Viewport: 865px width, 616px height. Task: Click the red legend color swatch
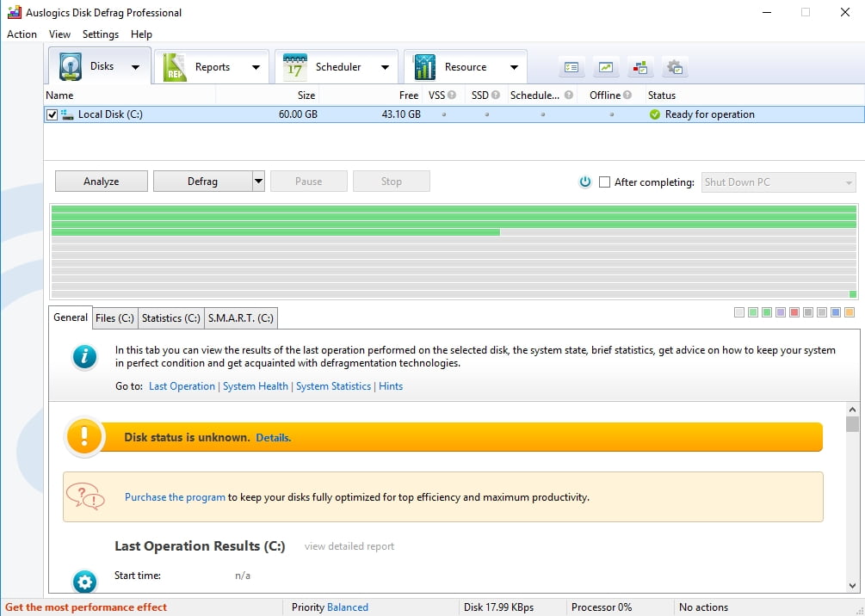794,312
